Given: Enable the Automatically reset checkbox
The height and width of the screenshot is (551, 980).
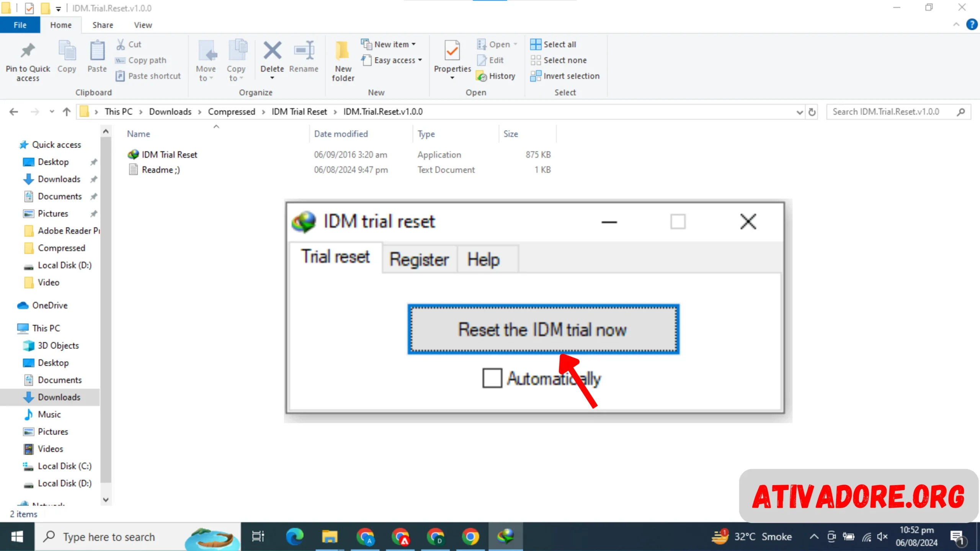Looking at the screenshot, I should (491, 378).
